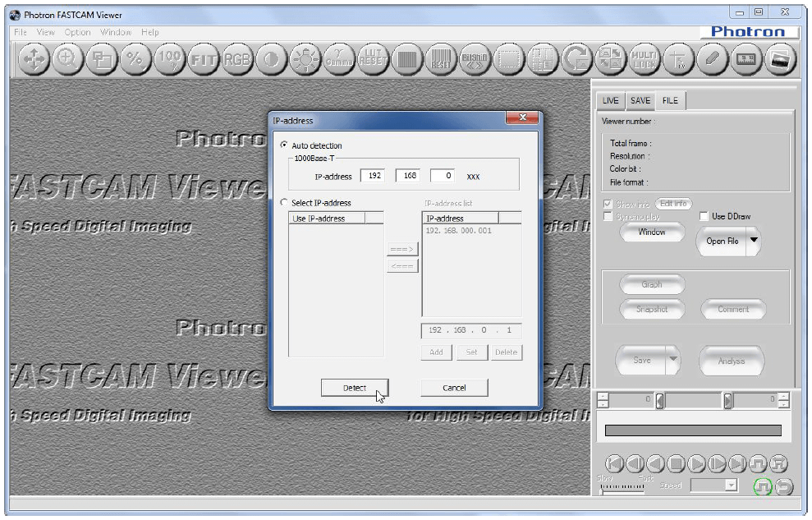Click the third IP octet field showing 0

[x=443, y=176]
